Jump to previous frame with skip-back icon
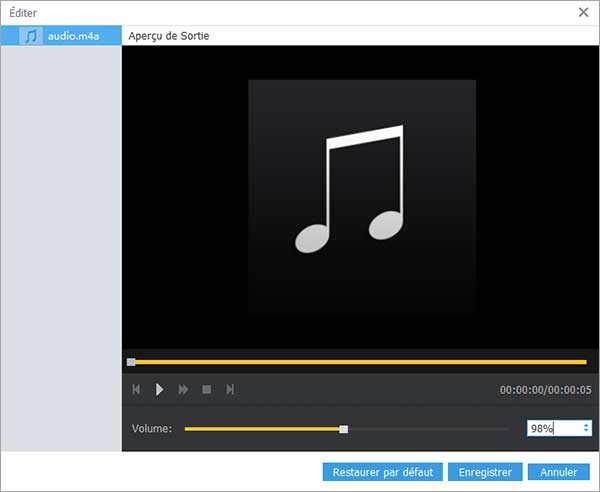Image resolution: width=600 pixels, height=492 pixels. pyautogui.click(x=136, y=389)
